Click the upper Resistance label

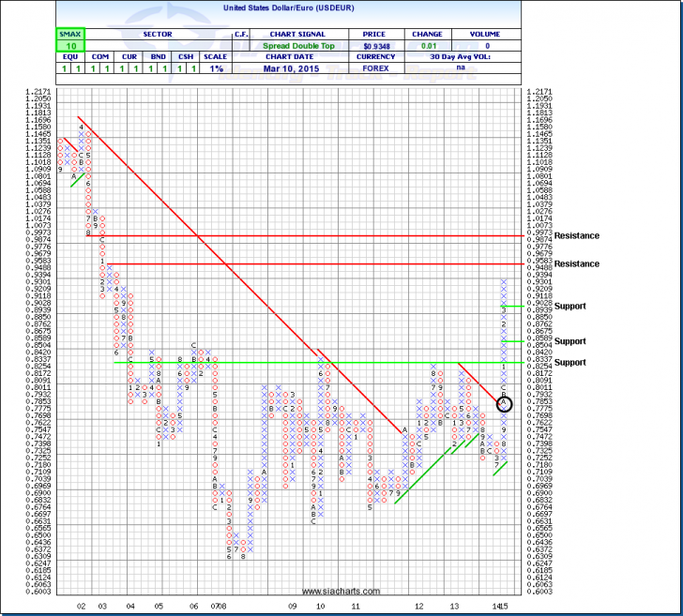pyautogui.click(x=576, y=236)
